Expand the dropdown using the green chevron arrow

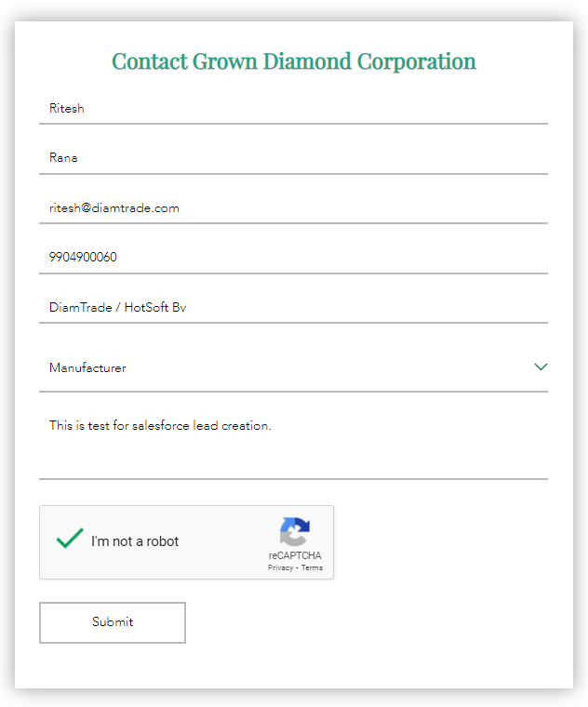541,367
